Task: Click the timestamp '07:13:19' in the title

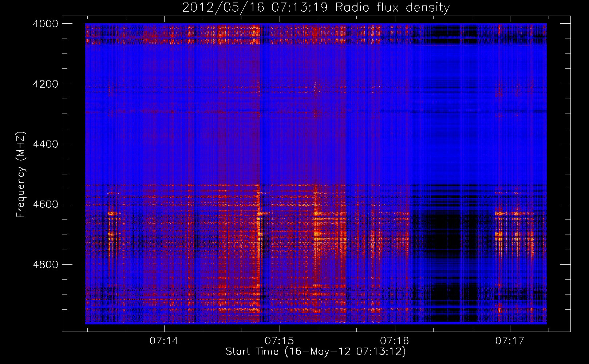Action: click(300, 8)
